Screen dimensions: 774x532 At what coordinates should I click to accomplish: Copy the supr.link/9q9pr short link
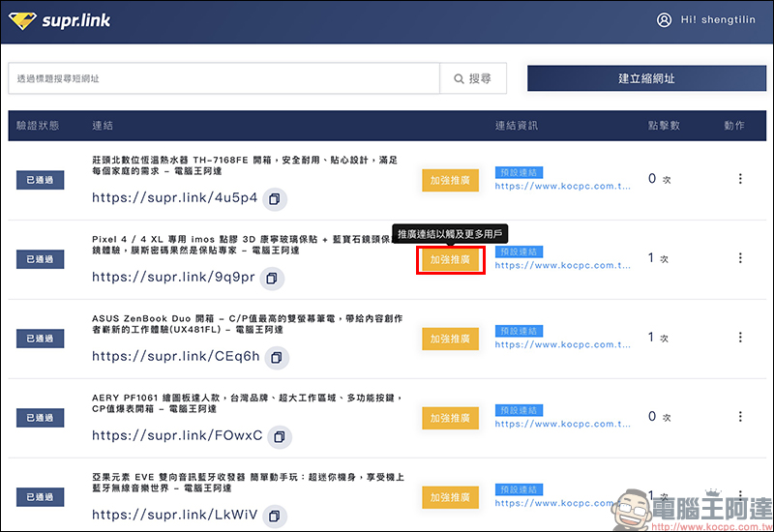tap(272, 279)
